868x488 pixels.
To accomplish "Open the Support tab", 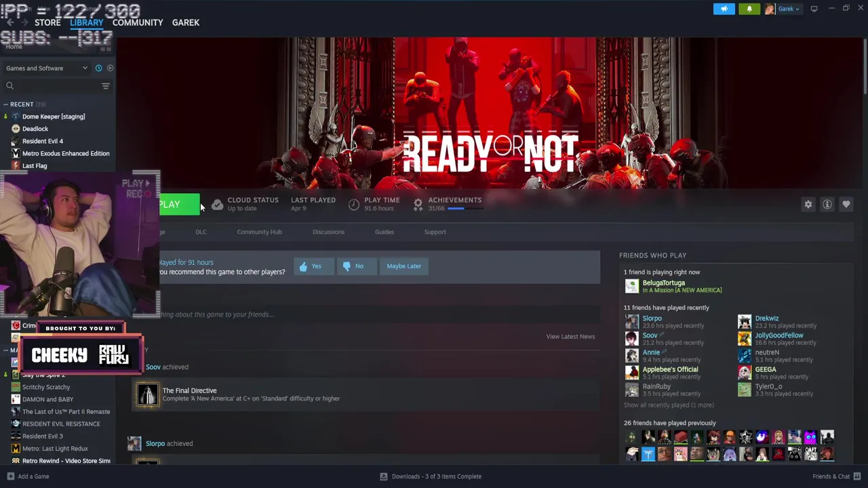I will [435, 232].
